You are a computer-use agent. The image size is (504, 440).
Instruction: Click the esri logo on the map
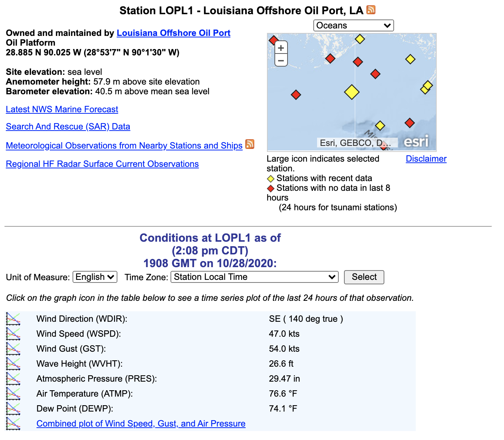416,141
